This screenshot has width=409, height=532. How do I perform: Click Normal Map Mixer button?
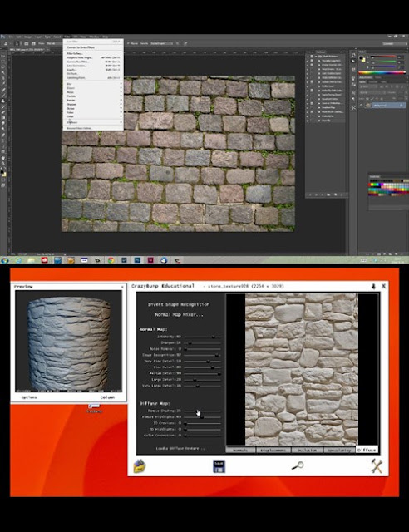point(180,314)
